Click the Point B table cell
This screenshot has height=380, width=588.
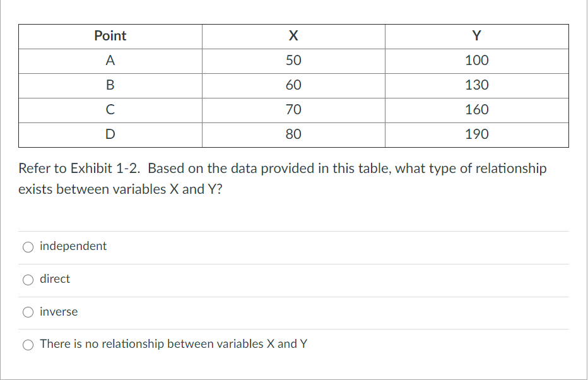coord(110,85)
